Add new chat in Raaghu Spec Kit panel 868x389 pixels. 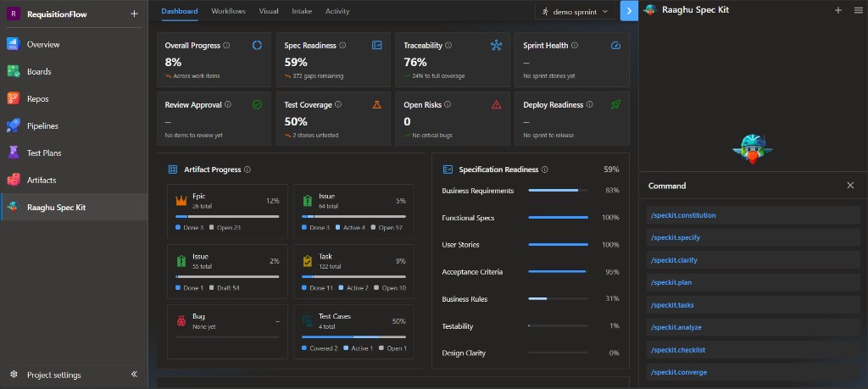coord(838,10)
